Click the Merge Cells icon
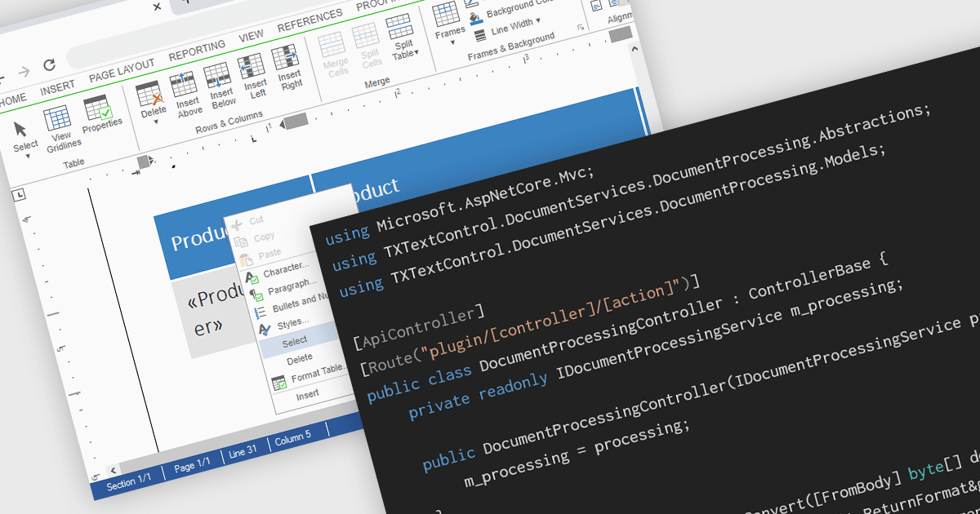Image resolution: width=980 pixels, height=514 pixels. (332, 44)
